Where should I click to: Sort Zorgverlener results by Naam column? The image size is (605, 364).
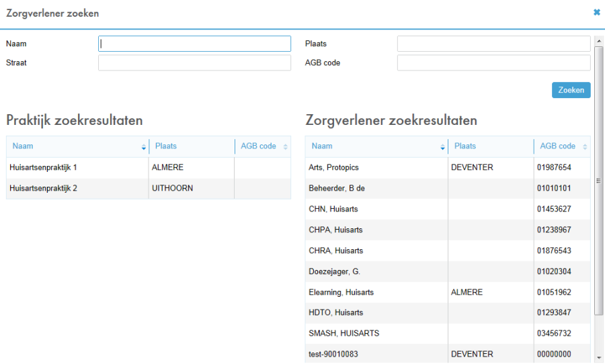click(376, 146)
